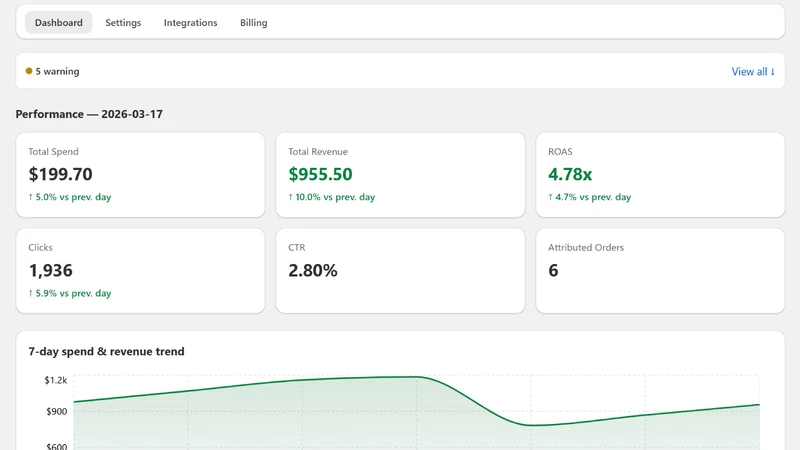
Task: Click the 5.9% vs prev. day change
Action: point(70,293)
